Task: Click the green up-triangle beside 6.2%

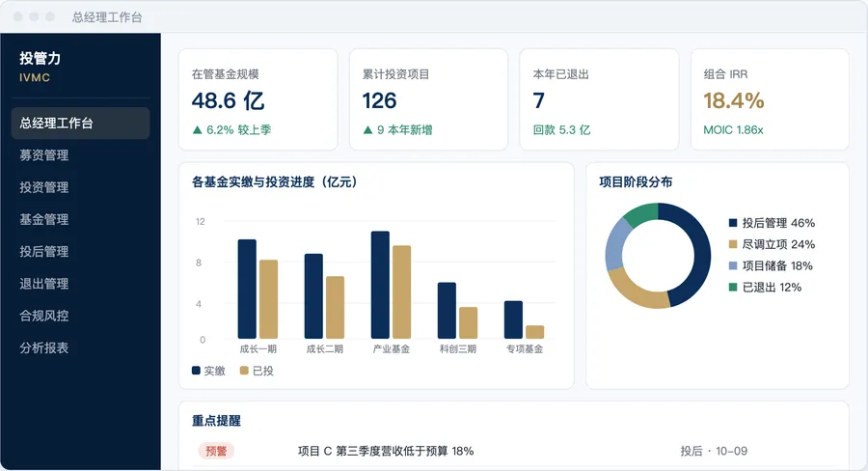Action: pos(197,130)
